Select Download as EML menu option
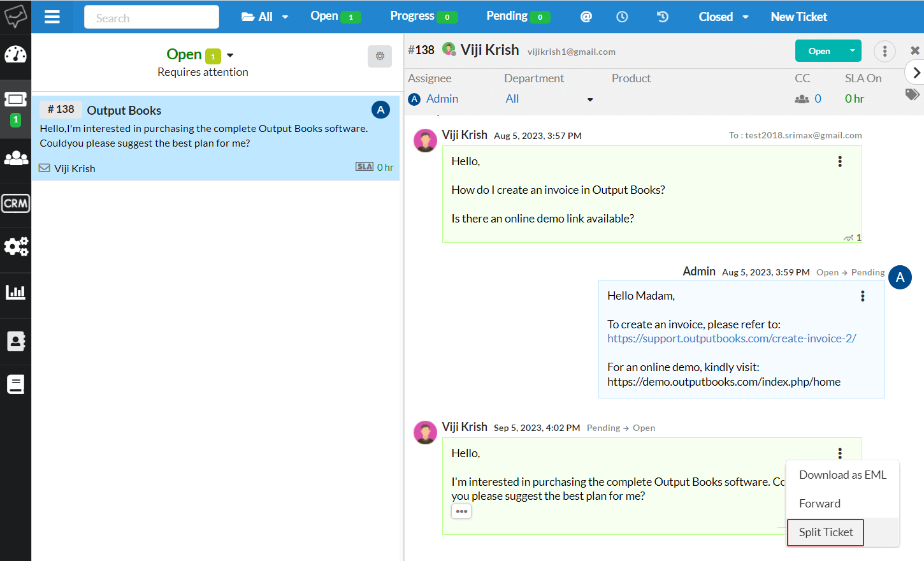This screenshot has height=561, width=924. 842,475
